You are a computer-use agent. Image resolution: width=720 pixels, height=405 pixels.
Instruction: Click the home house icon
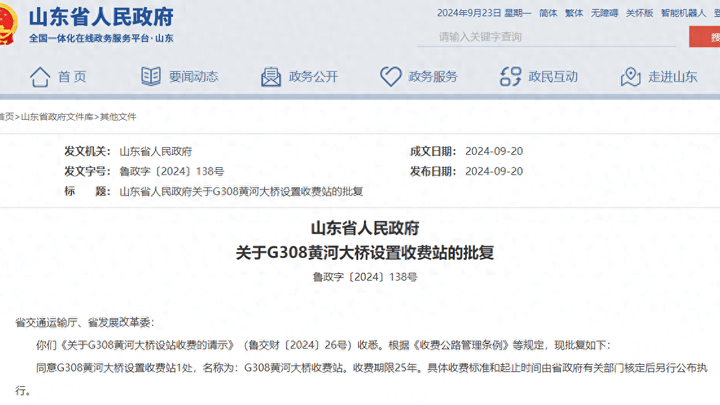40,77
